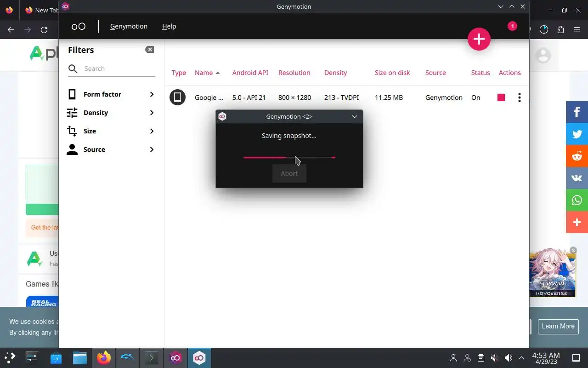Close the ad with its X button

coord(573,250)
